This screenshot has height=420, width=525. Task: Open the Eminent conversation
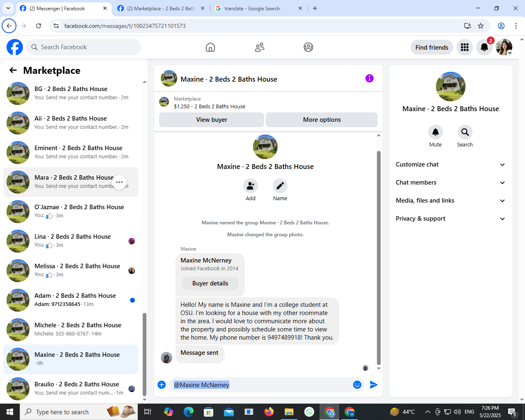(71, 153)
